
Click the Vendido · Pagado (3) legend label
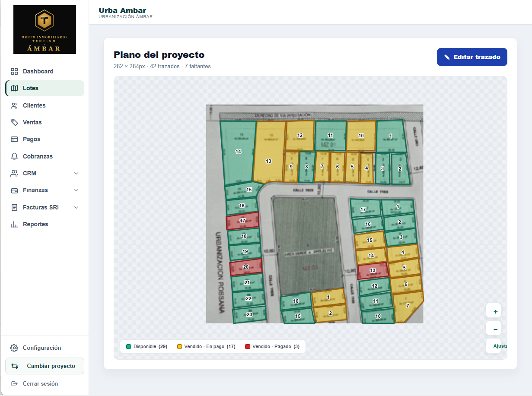[276, 346]
